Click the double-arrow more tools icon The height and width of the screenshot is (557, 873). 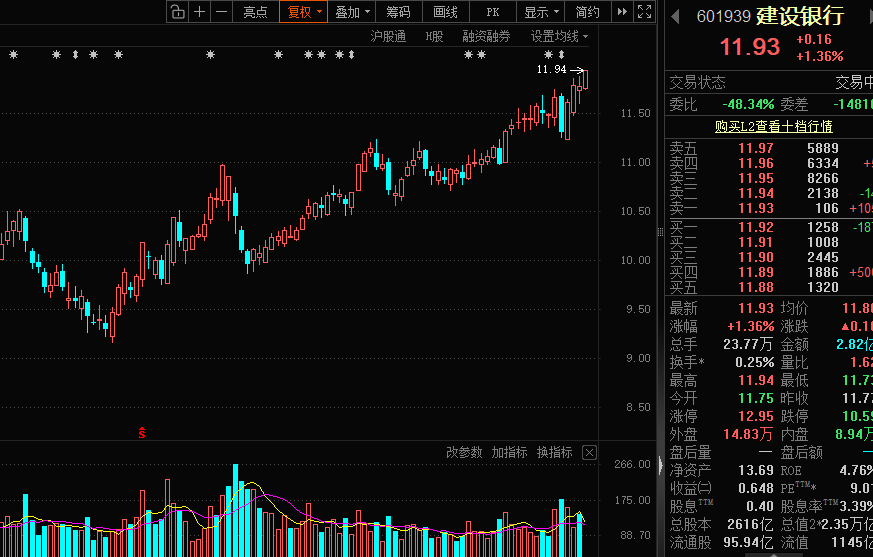click(x=622, y=12)
